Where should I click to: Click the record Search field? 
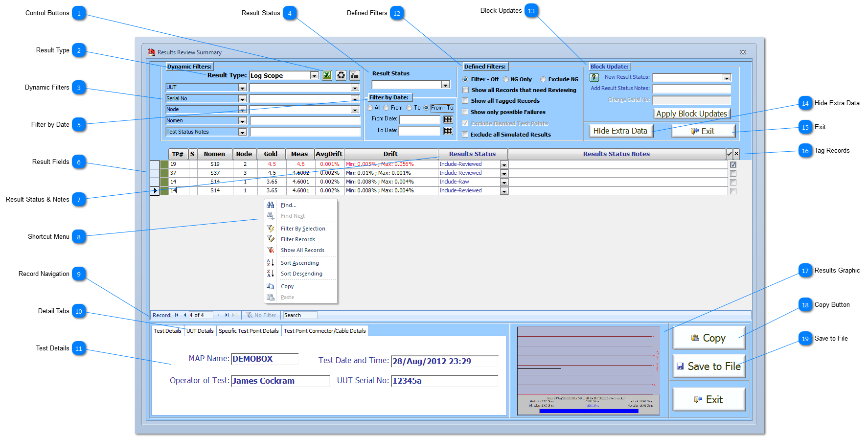pyautogui.click(x=299, y=315)
